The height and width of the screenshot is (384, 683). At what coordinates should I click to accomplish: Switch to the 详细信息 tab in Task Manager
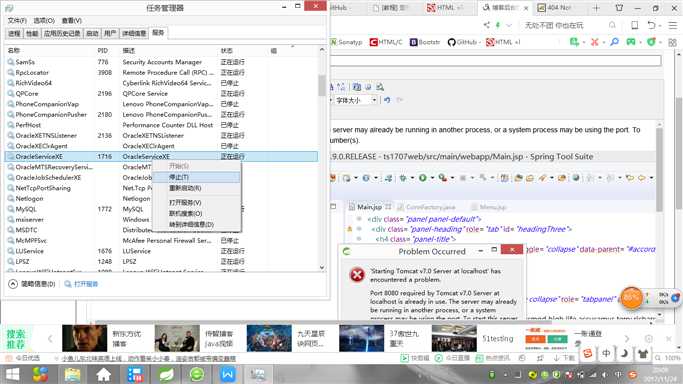pyautogui.click(x=134, y=34)
